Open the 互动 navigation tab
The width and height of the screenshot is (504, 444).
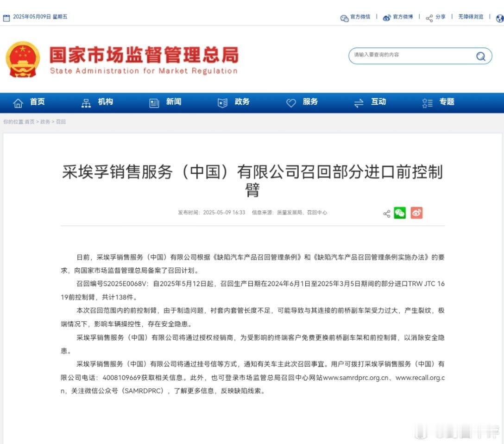tap(378, 101)
